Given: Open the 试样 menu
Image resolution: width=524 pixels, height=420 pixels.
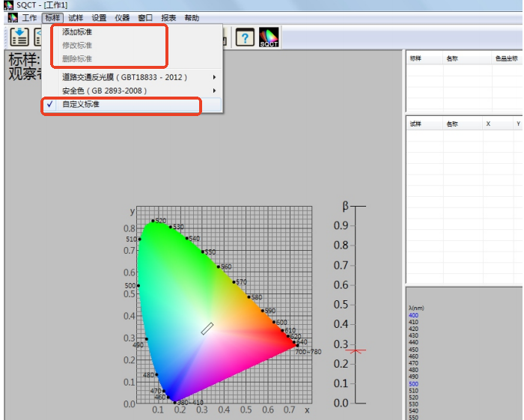Looking at the screenshot, I should 76,17.
